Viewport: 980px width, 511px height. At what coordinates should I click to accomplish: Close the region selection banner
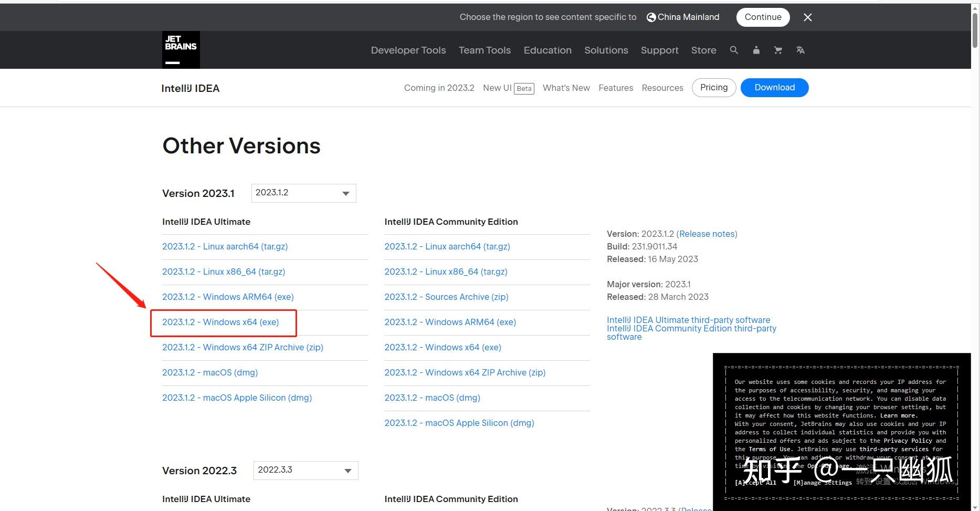[808, 17]
